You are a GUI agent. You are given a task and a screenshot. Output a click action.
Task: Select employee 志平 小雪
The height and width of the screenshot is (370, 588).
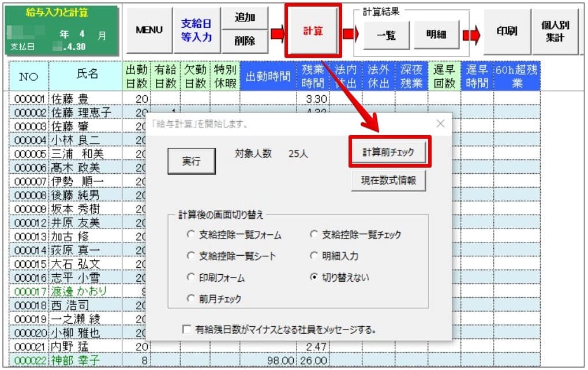[x=76, y=278]
